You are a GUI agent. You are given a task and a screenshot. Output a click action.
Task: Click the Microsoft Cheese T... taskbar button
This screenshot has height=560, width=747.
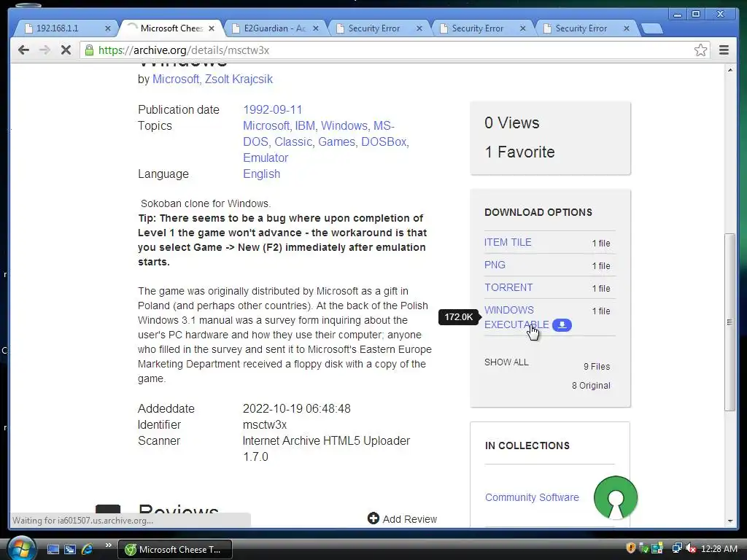pos(175,550)
